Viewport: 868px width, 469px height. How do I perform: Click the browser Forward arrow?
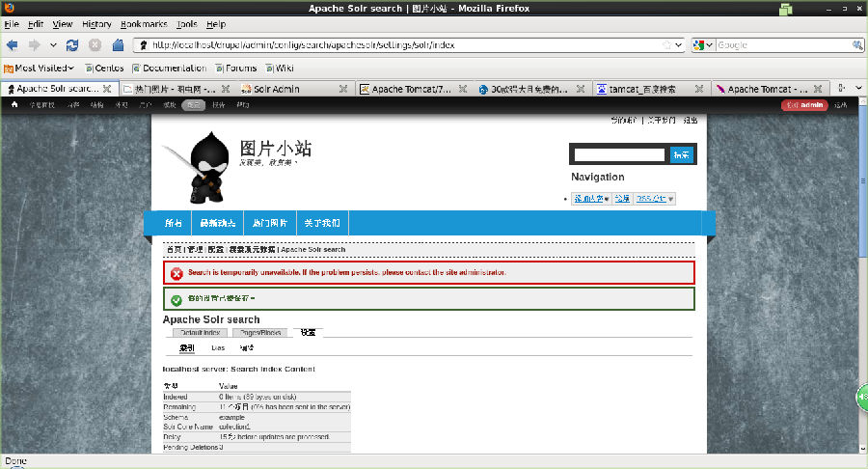click(34, 44)
